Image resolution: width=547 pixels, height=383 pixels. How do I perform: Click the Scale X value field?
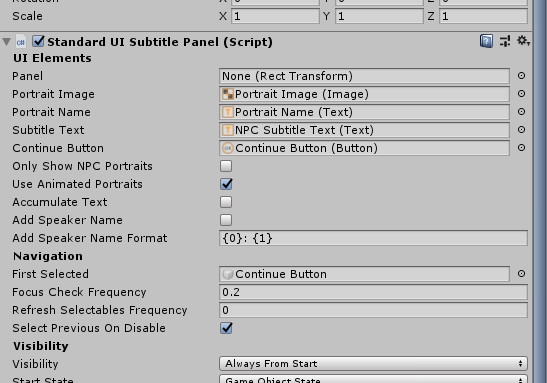pos(275,16)
